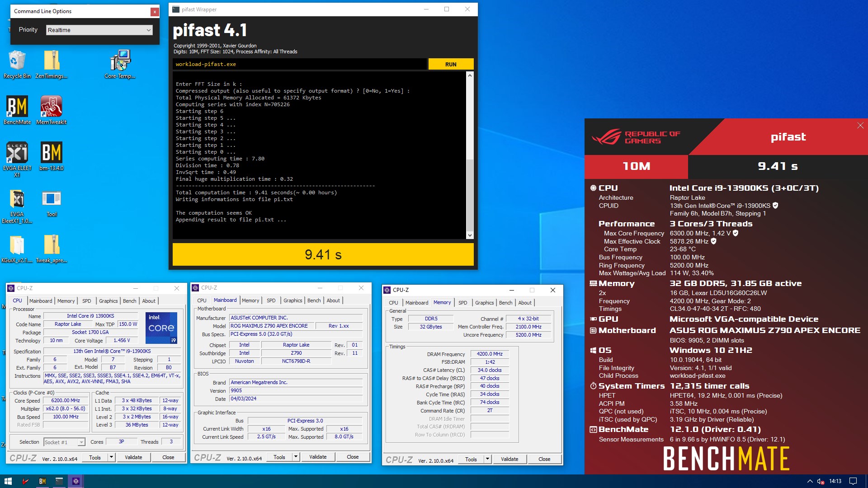
Task: Launch the MemTweakIt desktop shortcut
Action: pyautogui.click(x=52, y=110)
